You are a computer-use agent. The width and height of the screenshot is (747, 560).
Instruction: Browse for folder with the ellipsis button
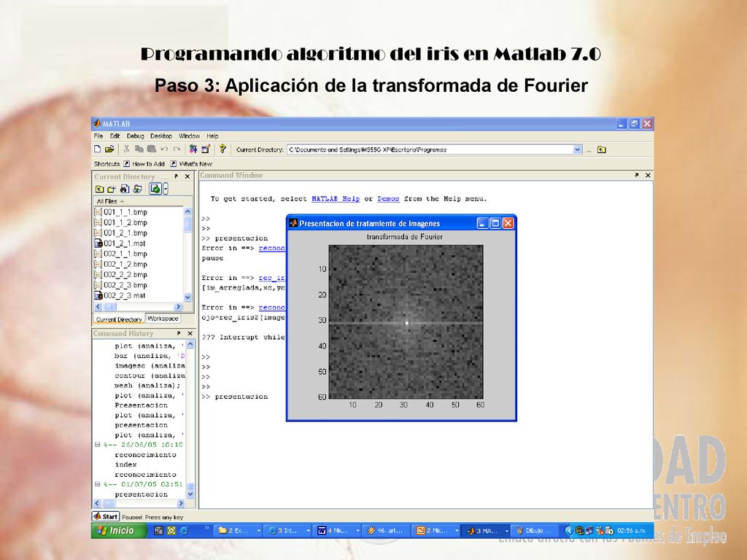[x=589, y=150]
